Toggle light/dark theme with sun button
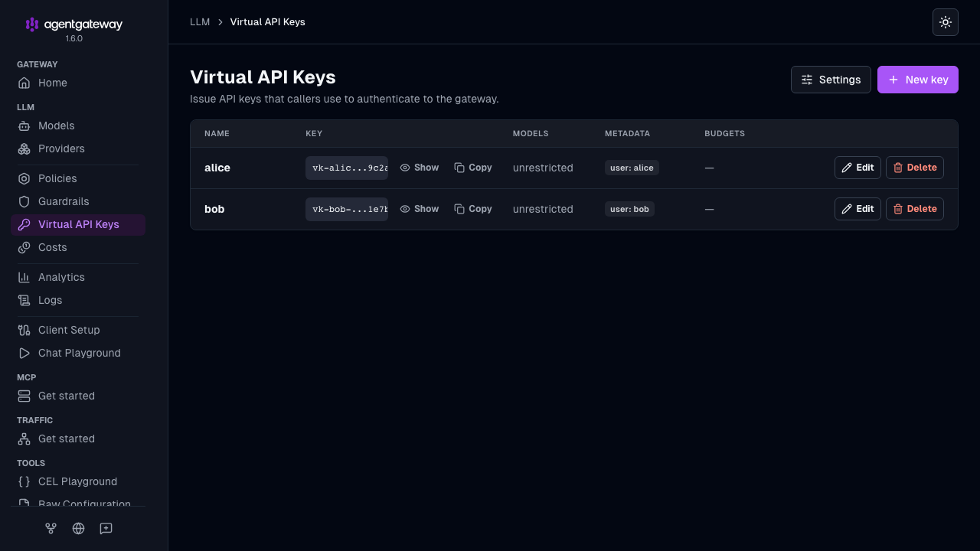This screenshot has height=551, width=980. (x=946, y=22)
